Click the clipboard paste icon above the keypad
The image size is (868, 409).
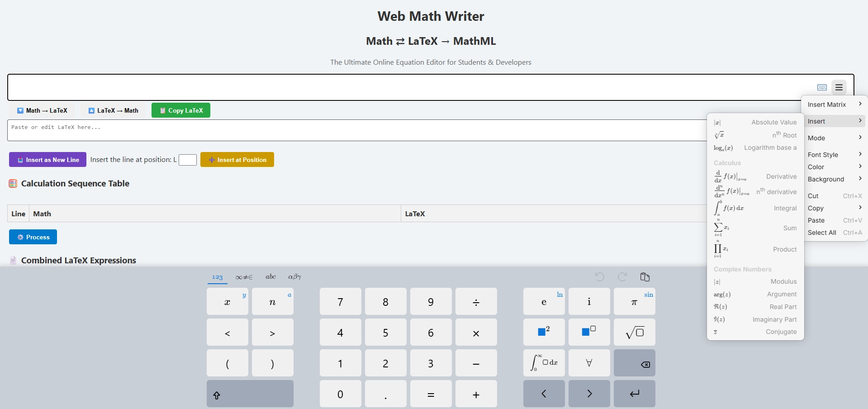point(645,276)
